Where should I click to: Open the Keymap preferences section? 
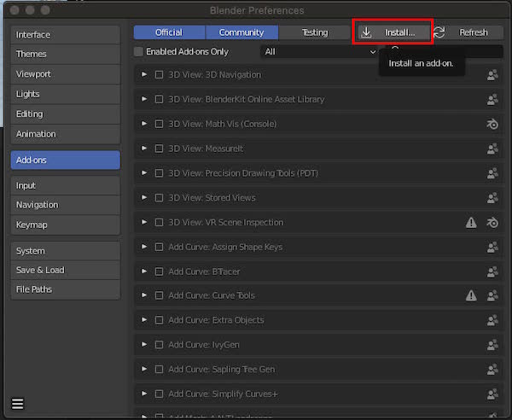[66, 225]
